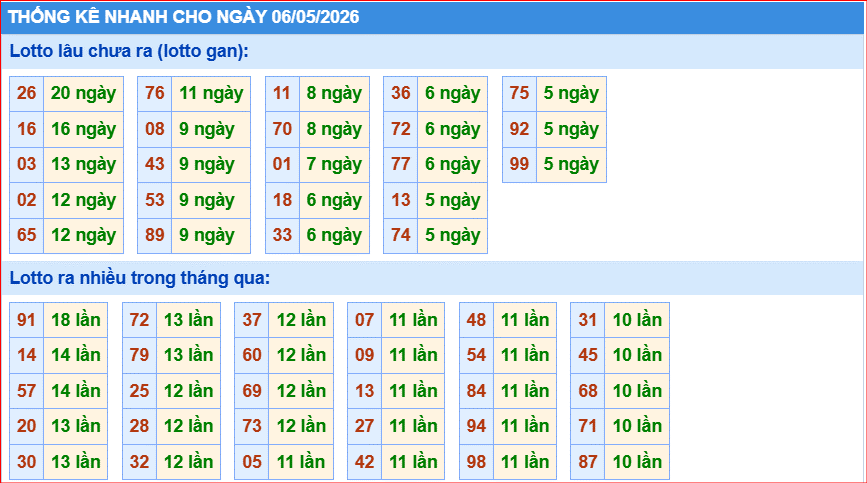Click number 03 in the lotto gan table
This screenshot has height=483, width=867.
(27, 164)
